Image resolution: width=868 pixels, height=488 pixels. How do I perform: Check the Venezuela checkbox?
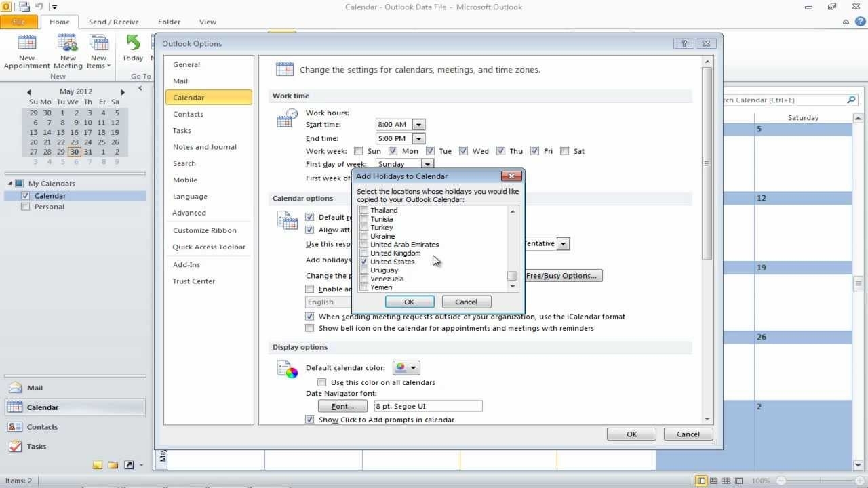[x=364, y=279]
